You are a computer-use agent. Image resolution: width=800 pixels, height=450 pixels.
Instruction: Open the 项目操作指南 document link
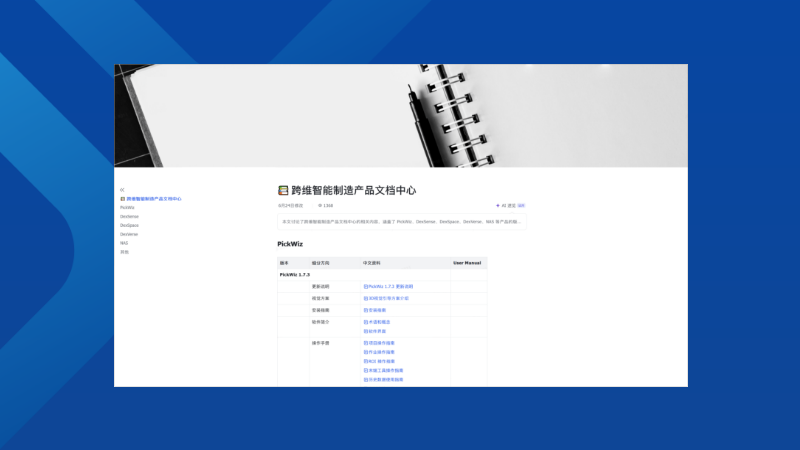379,343
